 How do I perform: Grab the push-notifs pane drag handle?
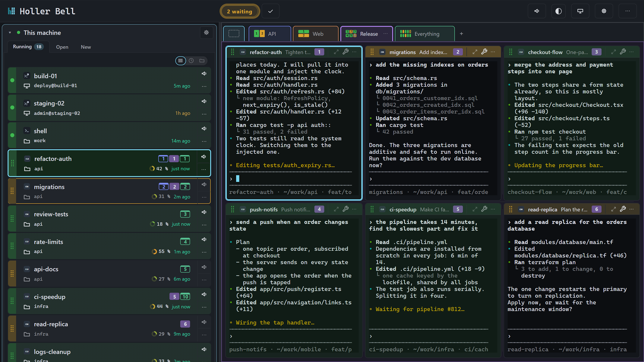pyautogui.click(x=232, y=209)
